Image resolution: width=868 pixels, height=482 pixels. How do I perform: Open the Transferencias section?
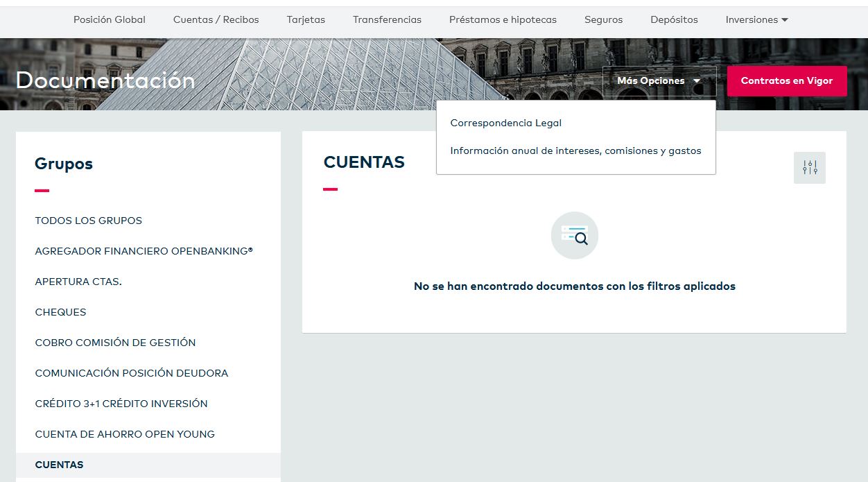pos(387,19)
